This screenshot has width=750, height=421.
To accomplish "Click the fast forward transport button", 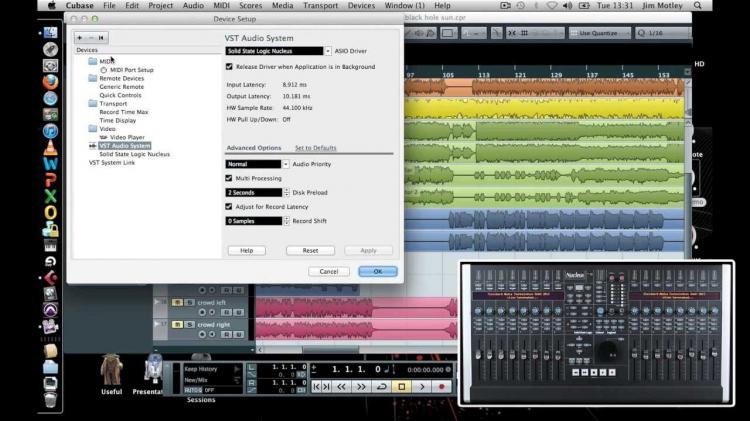I will pos(362,387).
